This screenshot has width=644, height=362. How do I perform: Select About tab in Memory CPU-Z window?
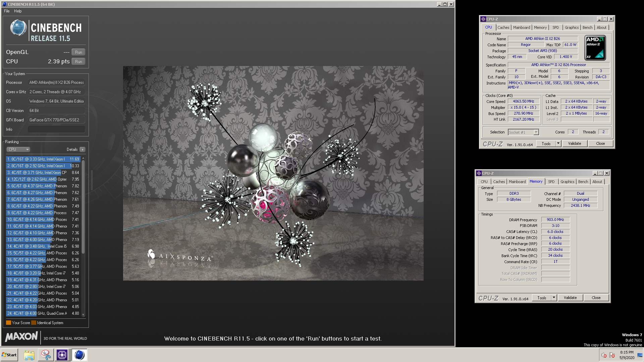[597, 182]
